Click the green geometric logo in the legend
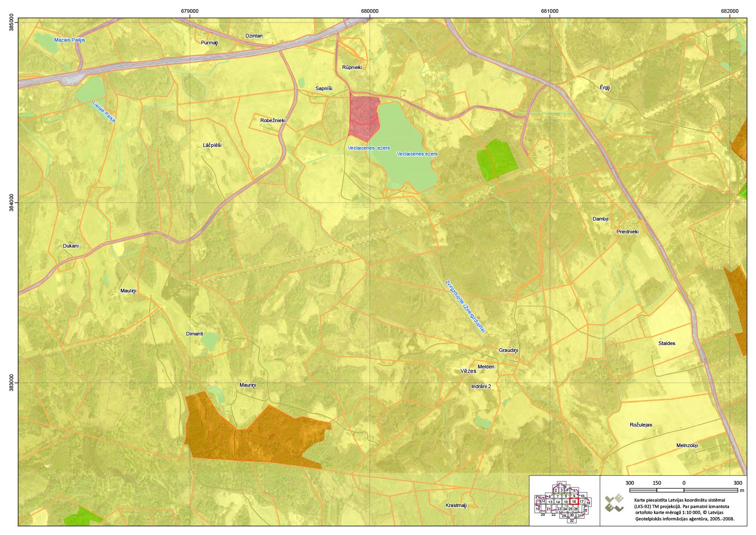Image resolution: width=756 pixels, height=535 pixels. 614,503
